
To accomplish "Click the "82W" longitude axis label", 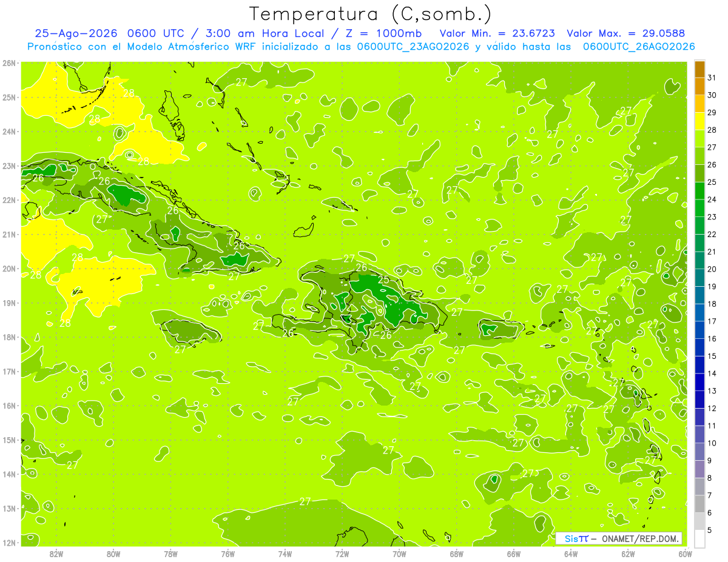I will click(x=56, y=554).
